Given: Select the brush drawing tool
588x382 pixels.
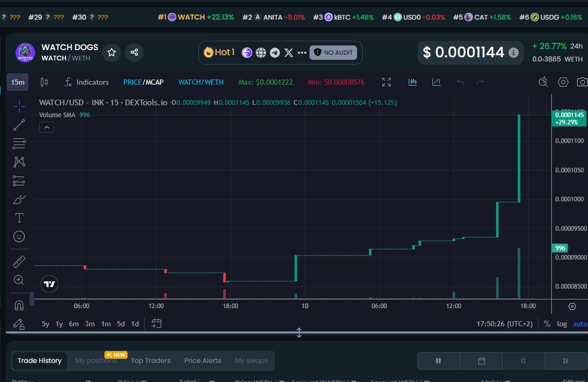Looking at the screenshot, I should tap(19, 199).
